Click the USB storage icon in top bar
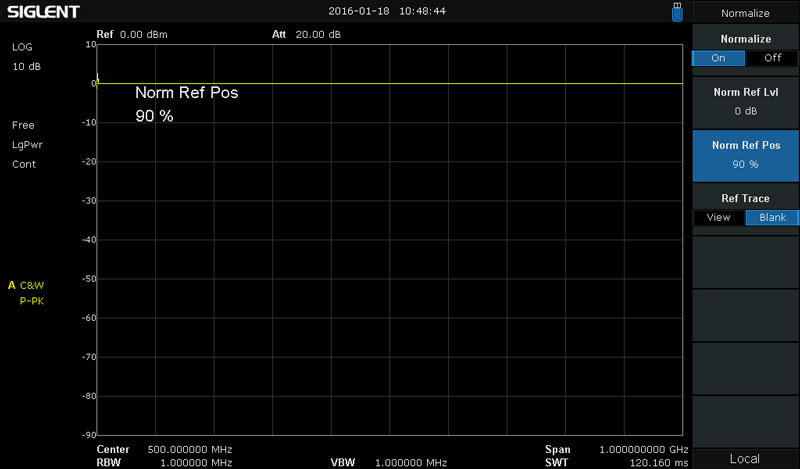800x469 pixels. (677, 11)
